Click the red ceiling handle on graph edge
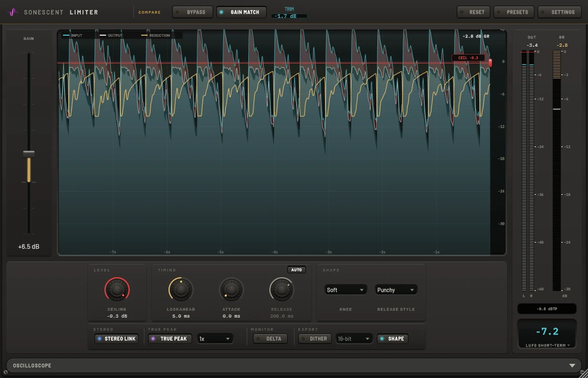Viewport: 588px width, 378px height. (490, 62)
